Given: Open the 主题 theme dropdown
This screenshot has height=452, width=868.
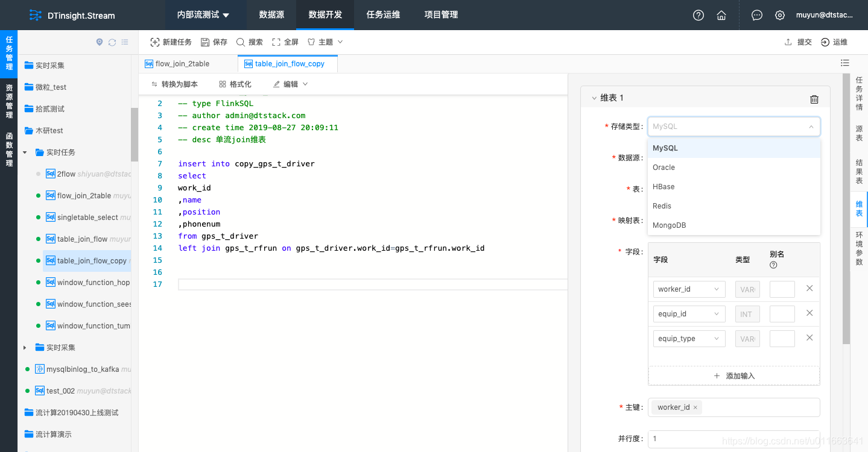Looking at the screenshot, I should 325,42.
